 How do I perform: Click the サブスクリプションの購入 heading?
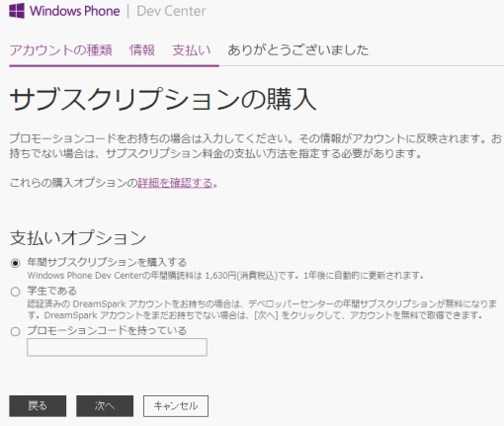(x=163, y=99)
